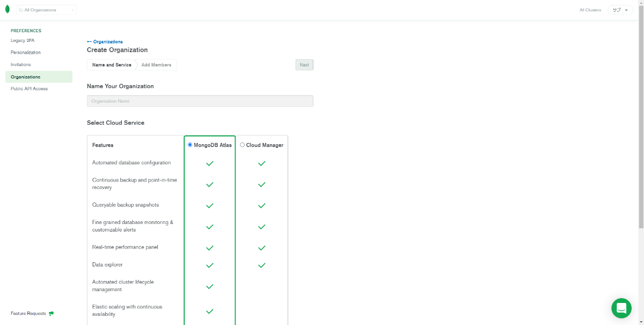This screenshot has height=325, width=644.
Task: Select the MongoDB Atlas radio button
Action: point(189,145)
